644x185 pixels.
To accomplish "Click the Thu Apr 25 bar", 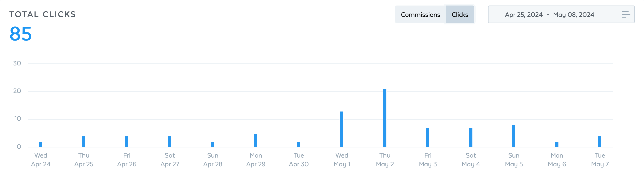I will coord(83,142).
